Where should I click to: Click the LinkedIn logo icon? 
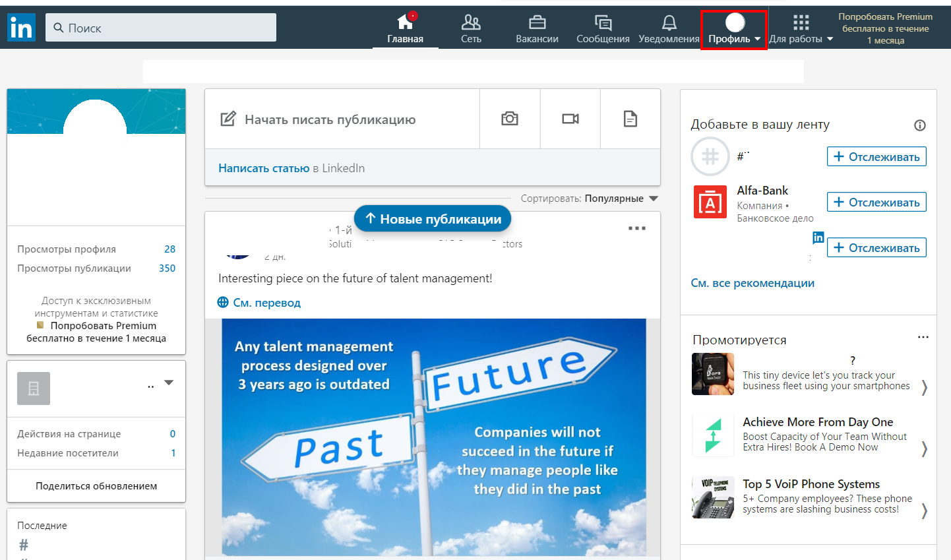point(21,28)
